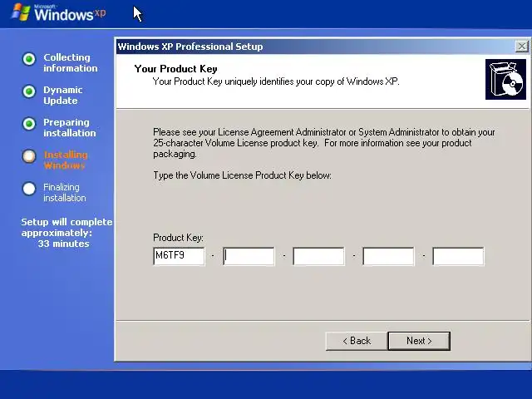The width and height of the screenshot is (532, 399).
Task: Select the third product key field
Action: pos(318,256)
